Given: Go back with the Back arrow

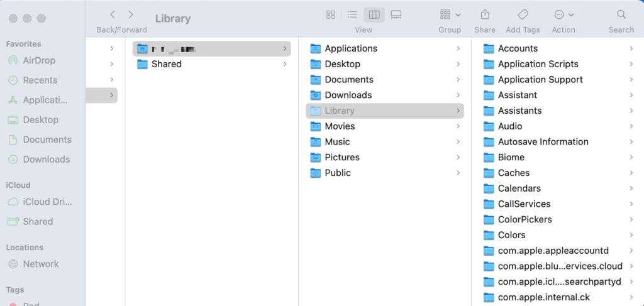Looking at the screenshot, I should point(113,14).
